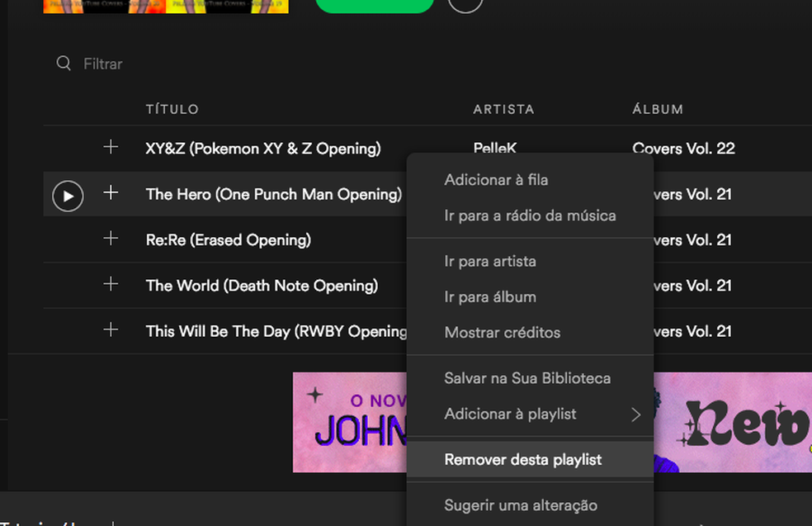Sort tracks by TÍTULO column header
Image resolution: width=812 pixels, height=526 pixels.
[172, 109]
